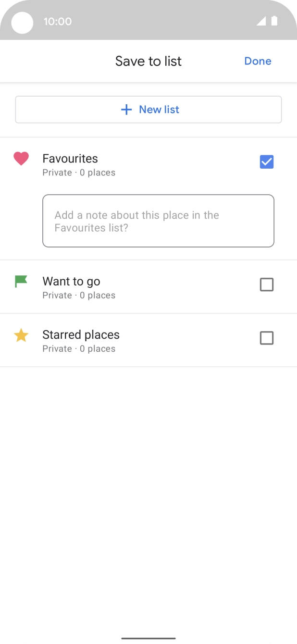
Task: Tap Private · 0 places under Want to go
Action: coord(79,295)
